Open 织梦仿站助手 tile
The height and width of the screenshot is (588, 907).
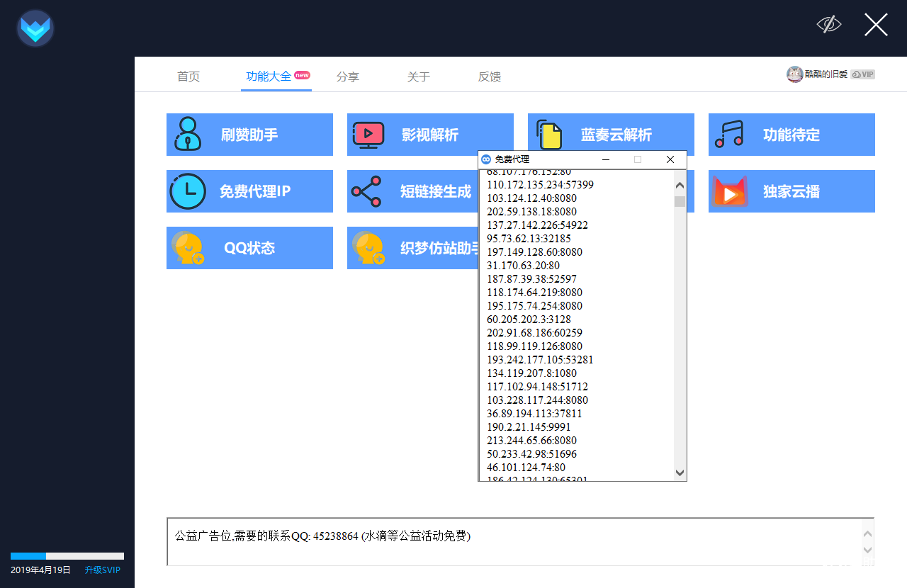click(412, 248)
